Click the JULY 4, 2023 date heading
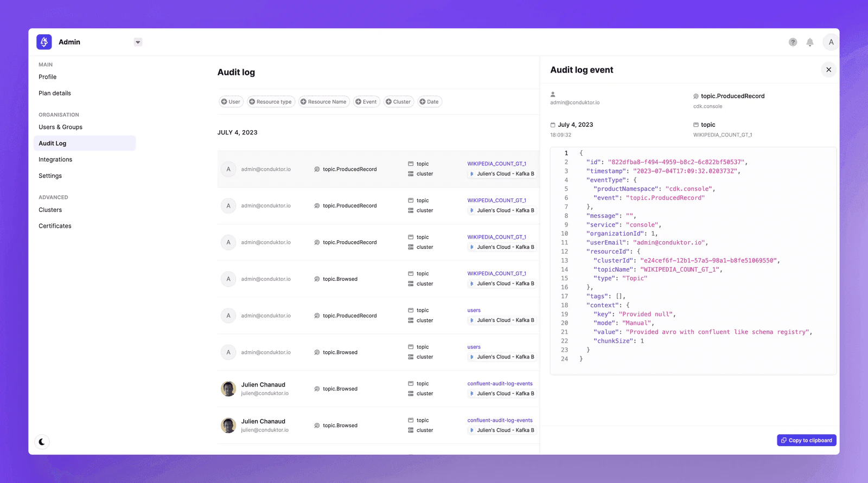 click(238, 132)
